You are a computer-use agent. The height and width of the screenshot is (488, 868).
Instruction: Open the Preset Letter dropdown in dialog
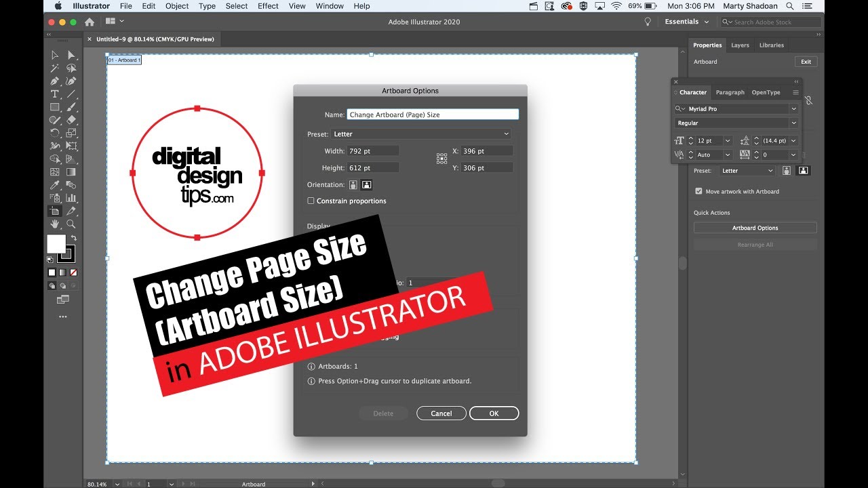421,134
